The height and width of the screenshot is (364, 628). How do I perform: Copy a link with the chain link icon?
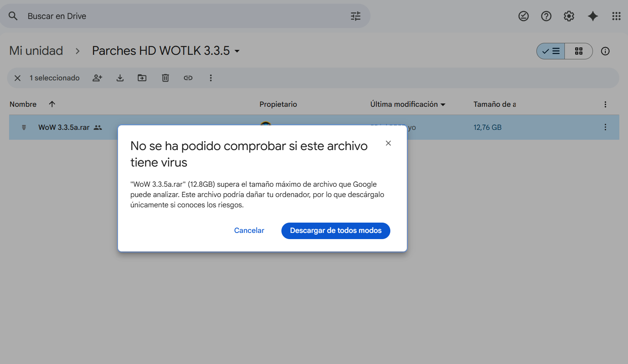point(188,77)
